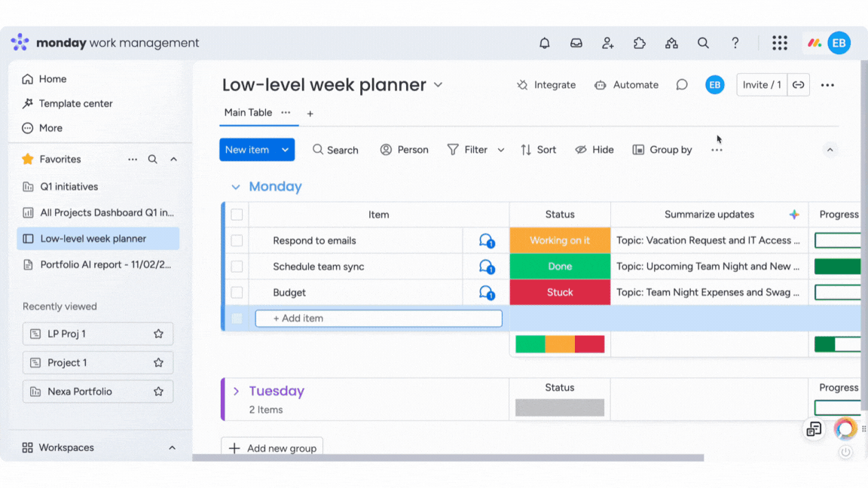The width and height of the screenshot is (868, 488).
Task: Open Q1 initiatives from Favorites
Action: click(x=69, y=187)
